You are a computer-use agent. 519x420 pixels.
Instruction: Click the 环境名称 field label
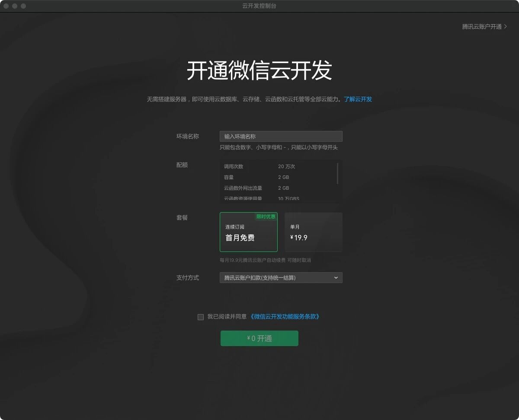tap(188, 137)
